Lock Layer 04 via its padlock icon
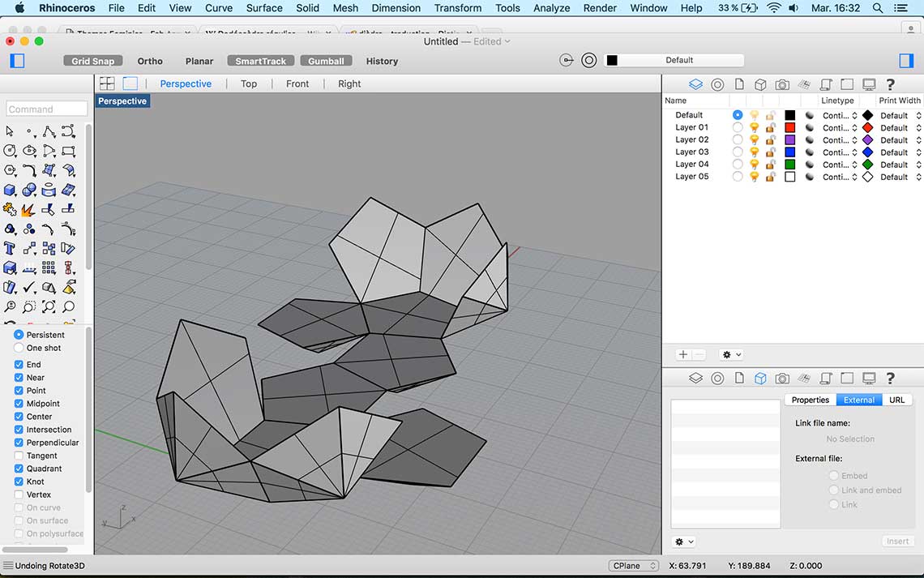 point(770,165)
